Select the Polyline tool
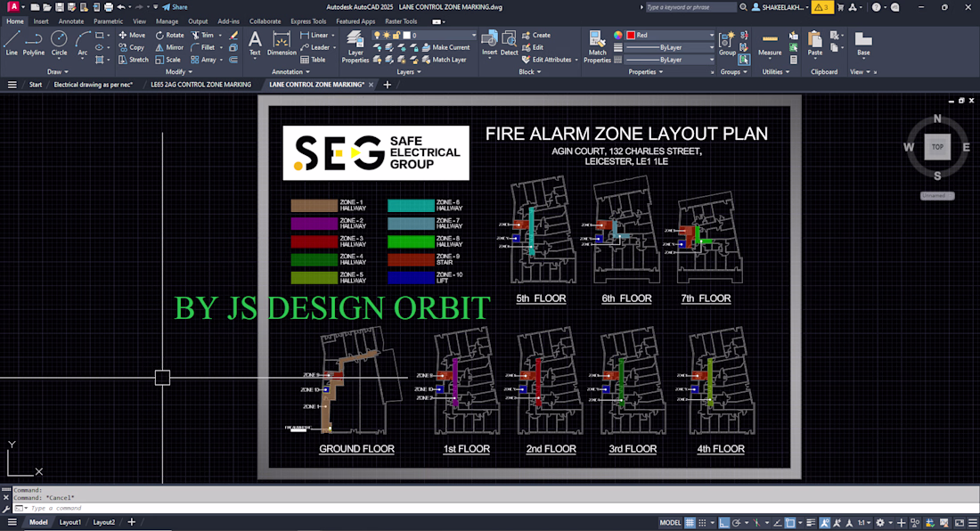Viewport: 980px width, 531px height. [x=33, y=44]
